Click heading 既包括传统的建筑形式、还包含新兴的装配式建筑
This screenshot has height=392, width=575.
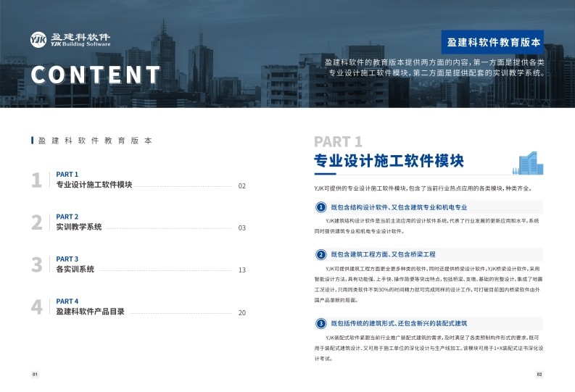click(399, 323)
